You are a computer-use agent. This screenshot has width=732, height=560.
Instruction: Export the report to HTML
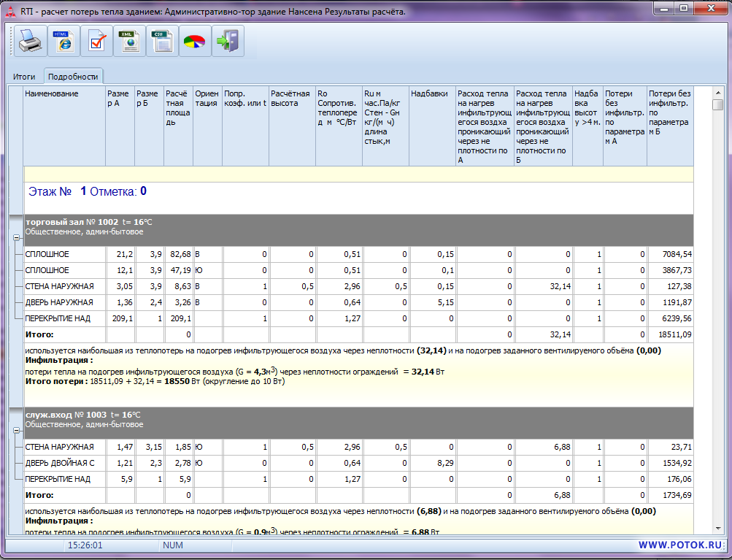click(63, 42)
